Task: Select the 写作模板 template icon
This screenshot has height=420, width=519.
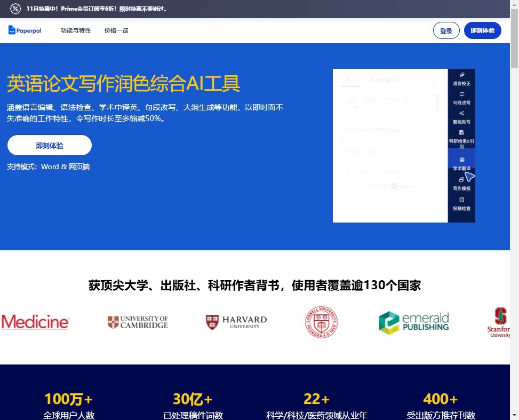Action: tap(461, 180)
